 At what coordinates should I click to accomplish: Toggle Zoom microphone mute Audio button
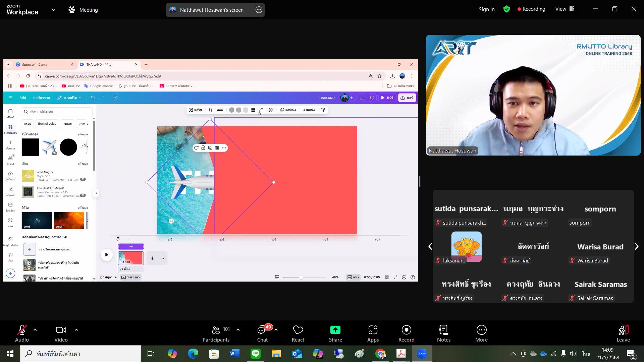click(x=22, y=334)
